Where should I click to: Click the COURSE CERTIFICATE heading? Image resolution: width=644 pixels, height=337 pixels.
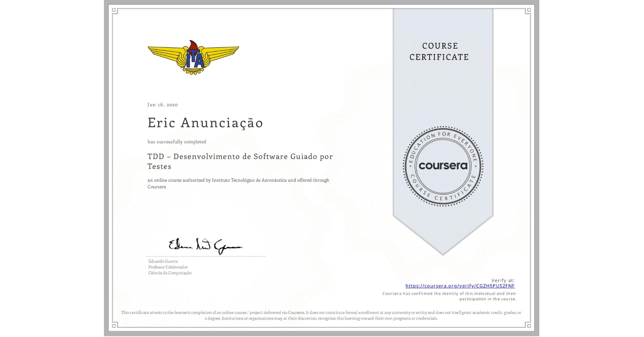pos(439,51)
